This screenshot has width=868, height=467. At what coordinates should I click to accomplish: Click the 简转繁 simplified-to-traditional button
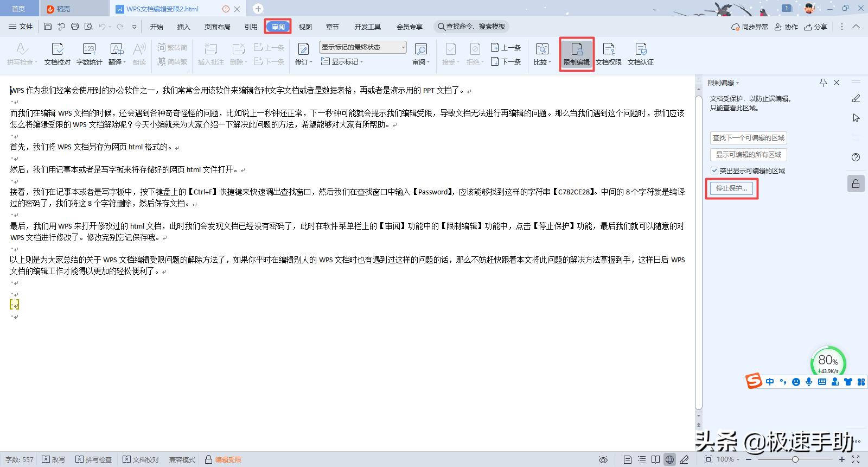172,62
